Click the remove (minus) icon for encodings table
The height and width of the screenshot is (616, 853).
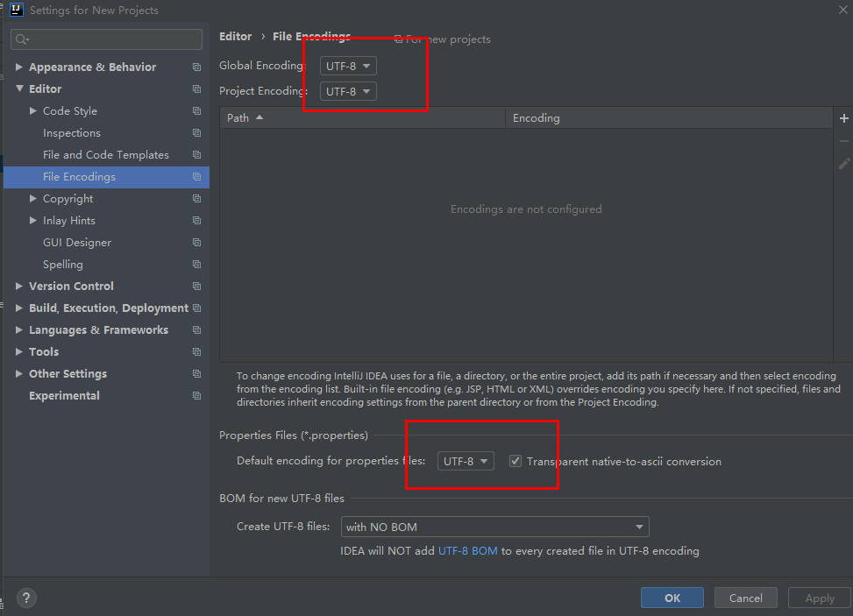point(843,141)
